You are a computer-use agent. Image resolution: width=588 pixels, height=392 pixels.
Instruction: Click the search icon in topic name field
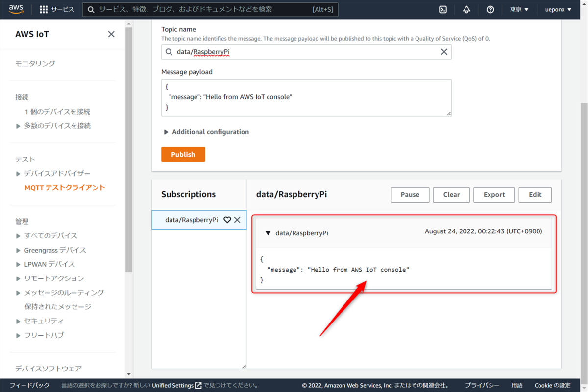169,52
